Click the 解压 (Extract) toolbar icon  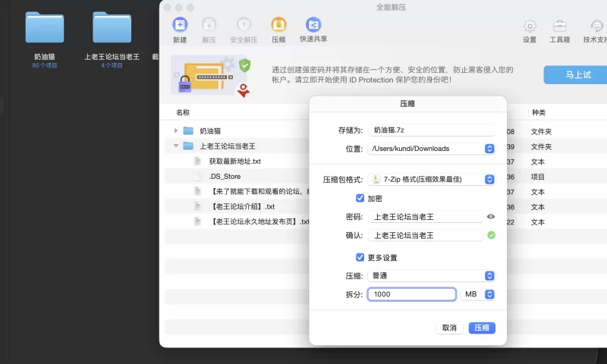point(209,25)
